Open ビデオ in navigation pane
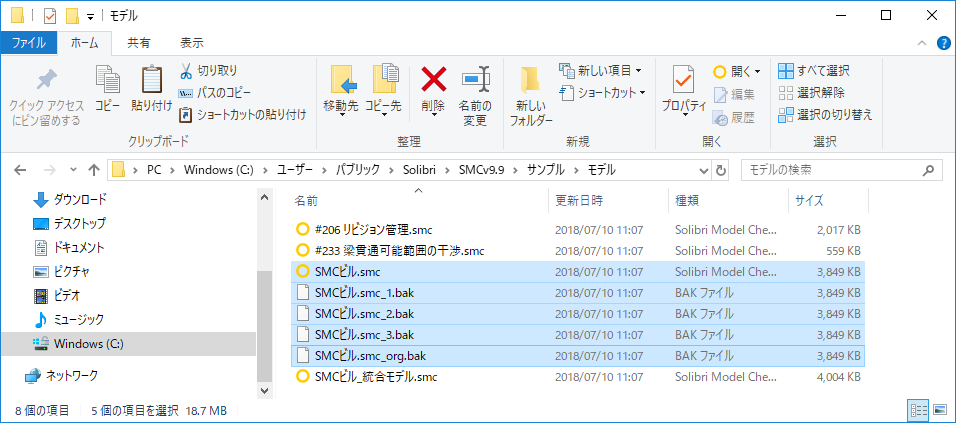Image resolution: width=956 pixels, height=423 pixels. (x=57, y=296)
